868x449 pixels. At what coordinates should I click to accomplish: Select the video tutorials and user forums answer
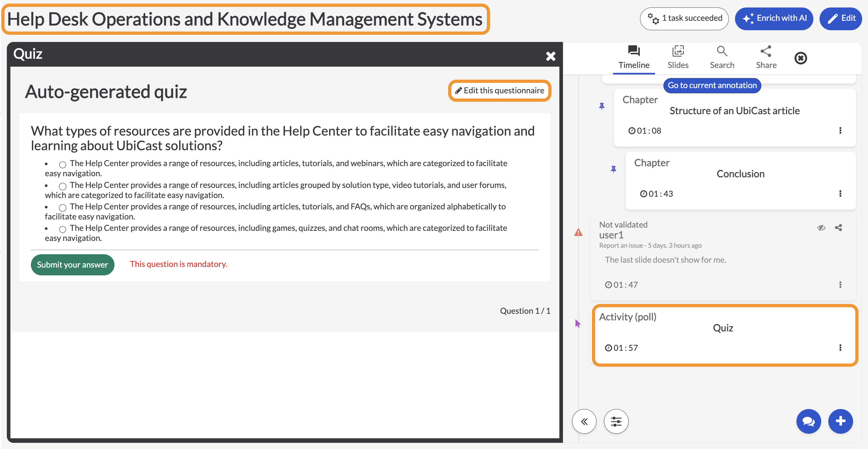tap(62, 186)
